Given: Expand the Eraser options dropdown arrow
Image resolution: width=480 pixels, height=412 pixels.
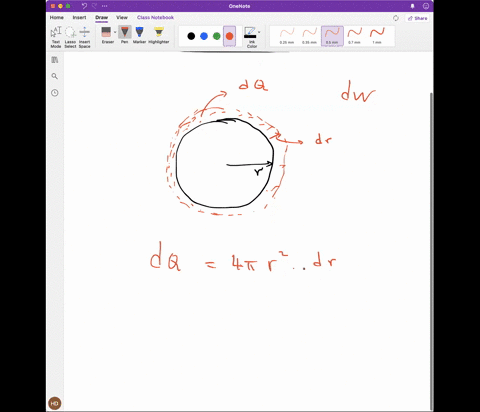Looking at the screenshot, I should click(115, 32).
